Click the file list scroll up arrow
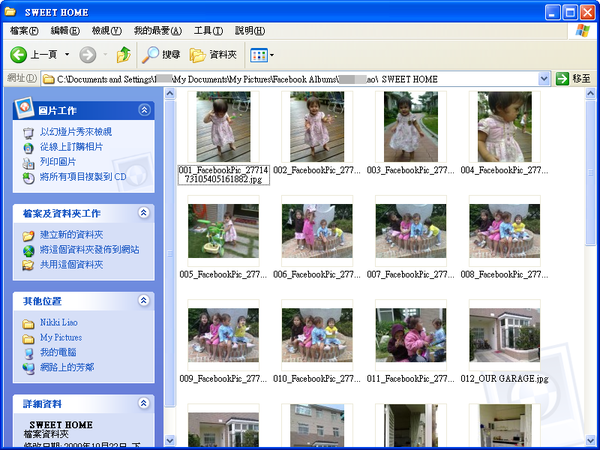 click(x=590, y=93)
